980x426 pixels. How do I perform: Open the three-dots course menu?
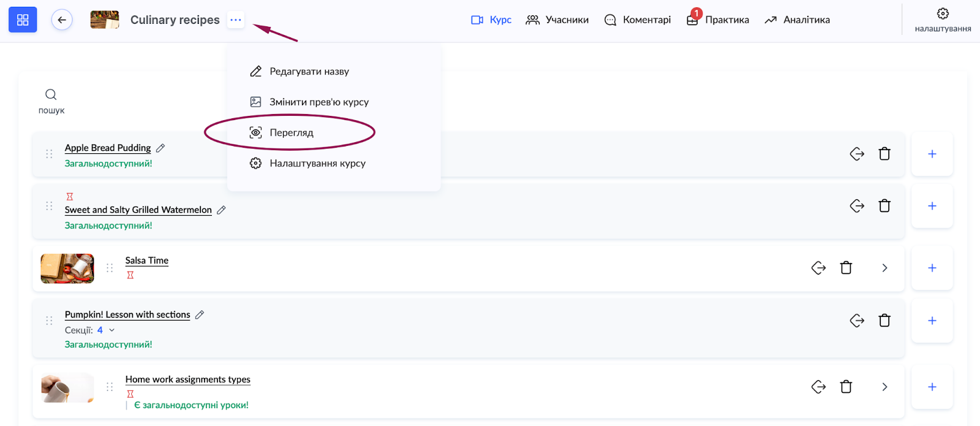coord(236,20)
